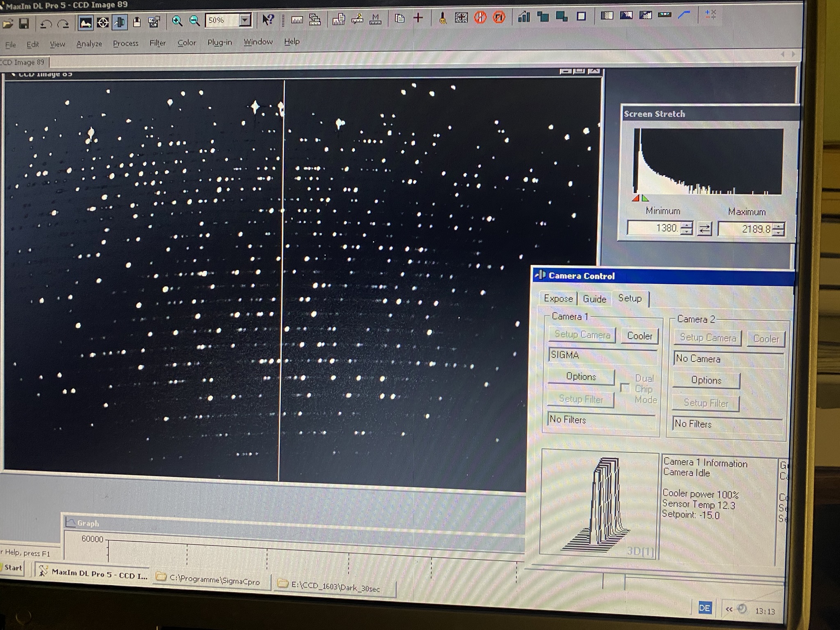This screenshot has width=840, height=630.
Task: Click the Pixel Math plus-times icon
Action: pyautogui.click(x=710, y=14)
